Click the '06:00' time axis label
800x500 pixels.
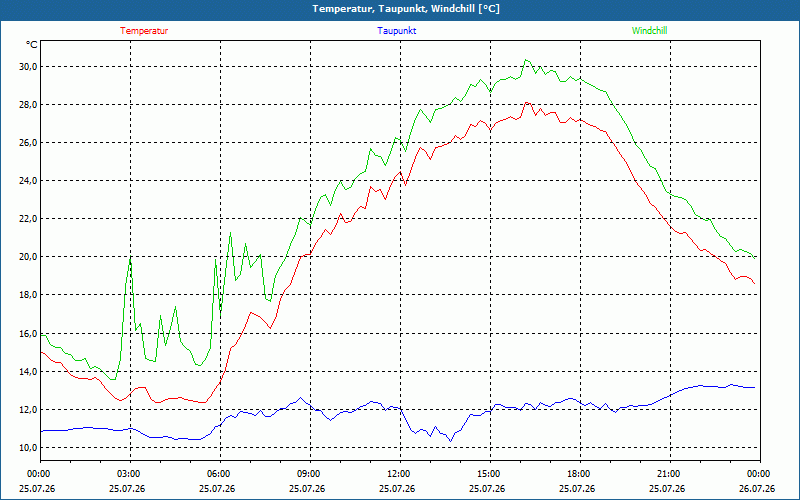[x=220, y=473]
